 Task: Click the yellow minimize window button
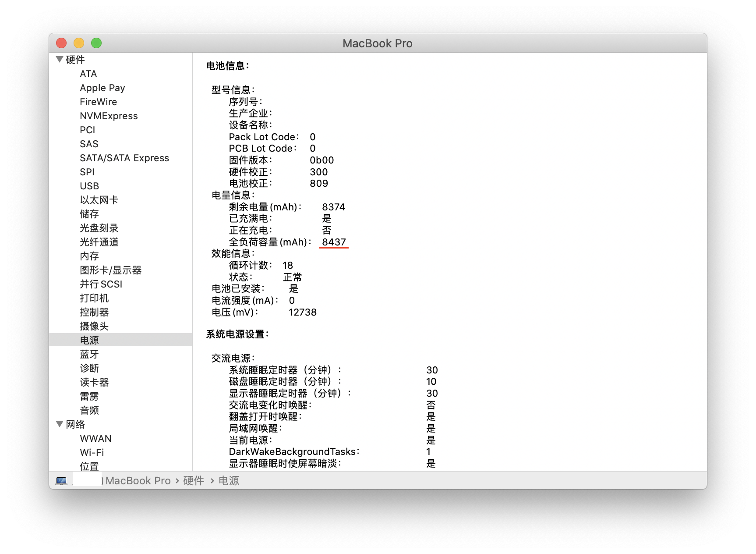(79, 43)
